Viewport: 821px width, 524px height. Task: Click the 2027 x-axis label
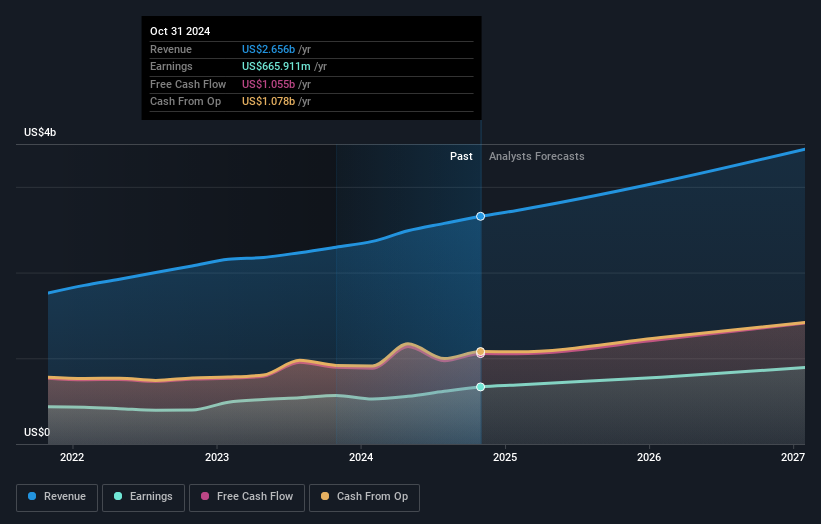[793, 457]
